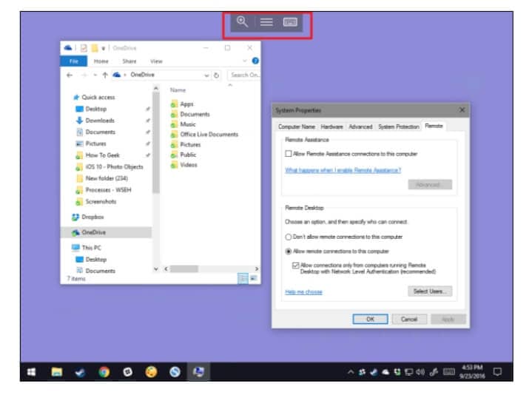This screenshot has width=532, height=409.
Task: Show hidden tray icons with the chevron
Action: coord(351,372)
